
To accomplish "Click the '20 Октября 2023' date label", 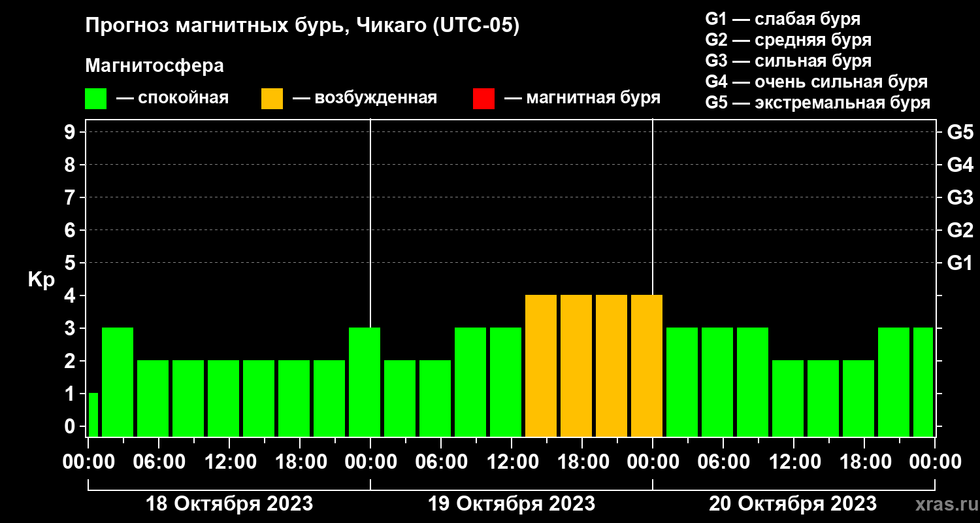I will tap(793, 504).
